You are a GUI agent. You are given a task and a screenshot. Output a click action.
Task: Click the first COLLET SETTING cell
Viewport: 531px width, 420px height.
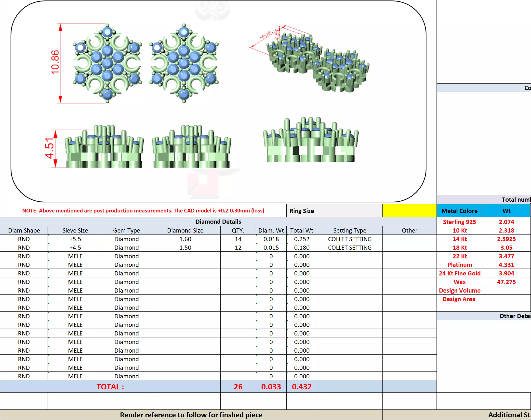[x=350, y=239]
